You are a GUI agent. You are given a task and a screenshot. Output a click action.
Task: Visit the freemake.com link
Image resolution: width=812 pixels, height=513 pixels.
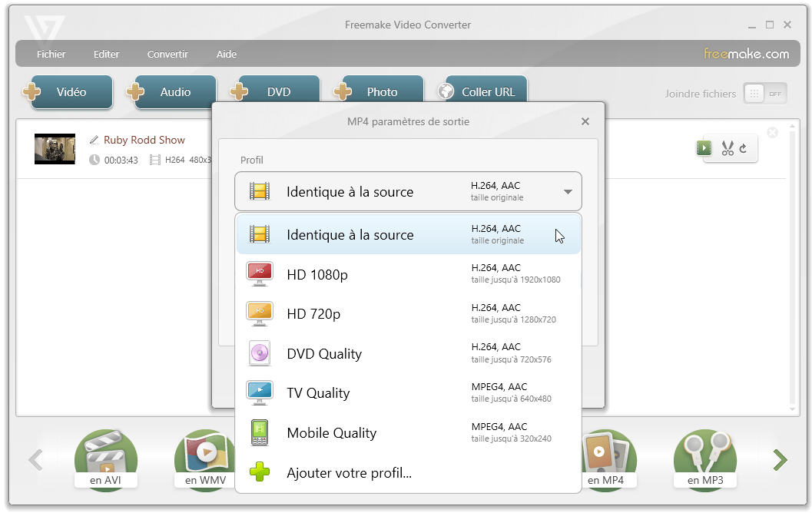coord(746,53)
